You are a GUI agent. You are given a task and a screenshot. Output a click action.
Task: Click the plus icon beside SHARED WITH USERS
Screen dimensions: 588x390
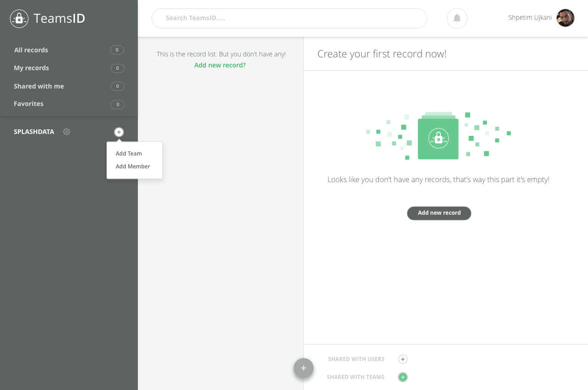(402, 359)
